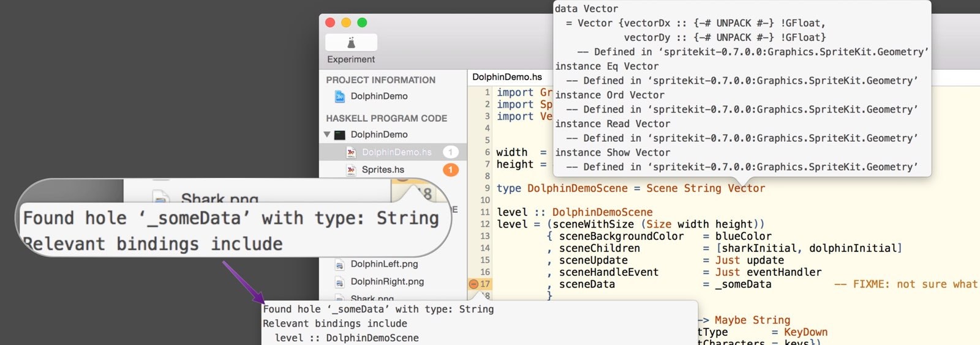Viewport: 980px width, 345px height.
Task: Select DolphinLeft.png in the file list
Action: tap(384, 264)
